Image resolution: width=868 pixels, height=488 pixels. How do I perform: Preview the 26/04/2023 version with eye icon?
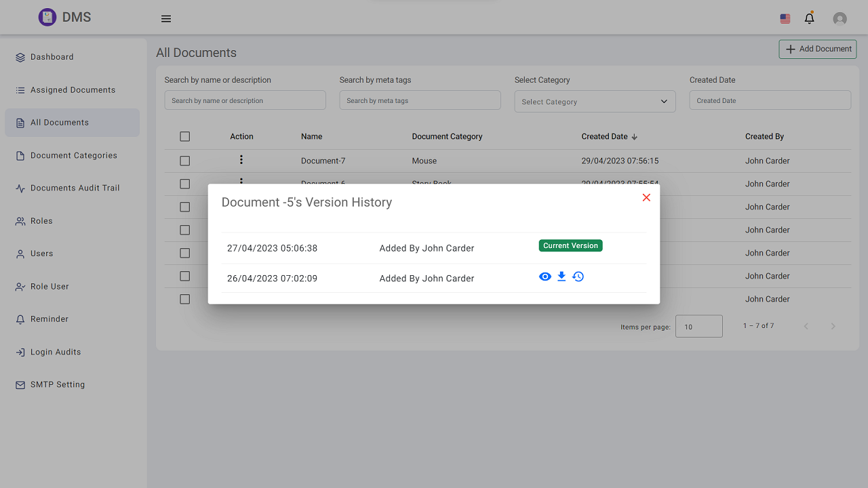click(545, 277)
